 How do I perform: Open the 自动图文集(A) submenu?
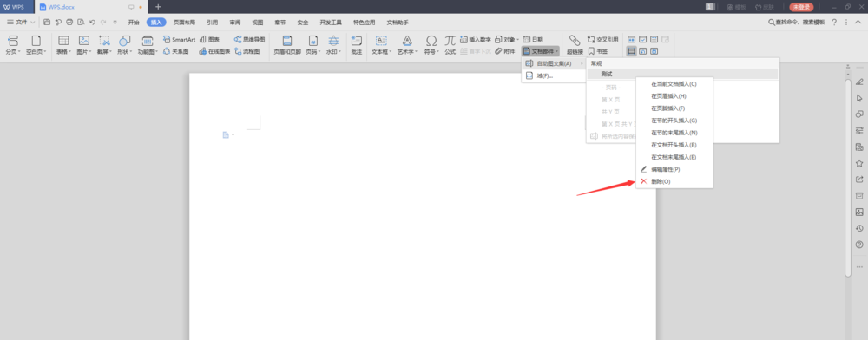(x=554, y=63)
